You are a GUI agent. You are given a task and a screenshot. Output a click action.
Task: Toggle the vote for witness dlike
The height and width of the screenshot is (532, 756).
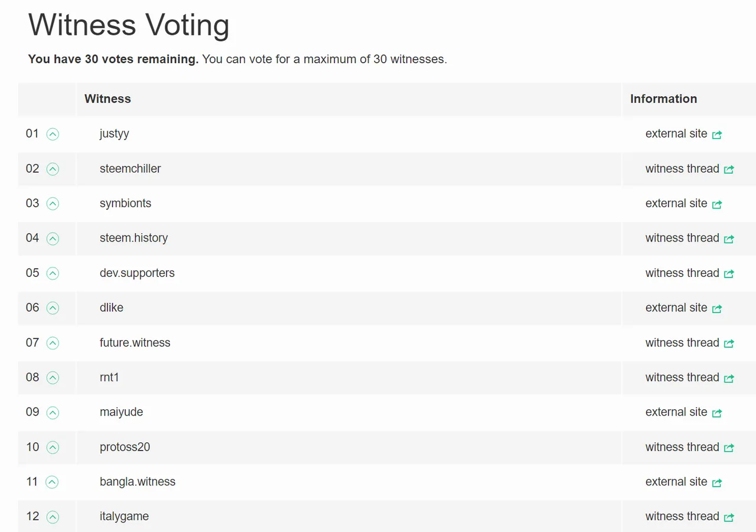(x=53, y=308)
